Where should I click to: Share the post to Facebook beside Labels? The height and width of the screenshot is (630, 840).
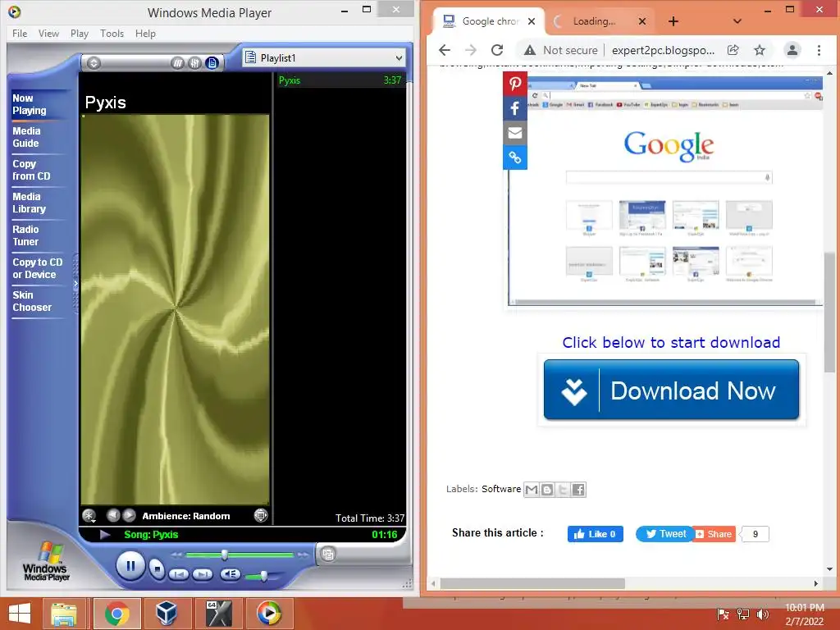point(578,489)
